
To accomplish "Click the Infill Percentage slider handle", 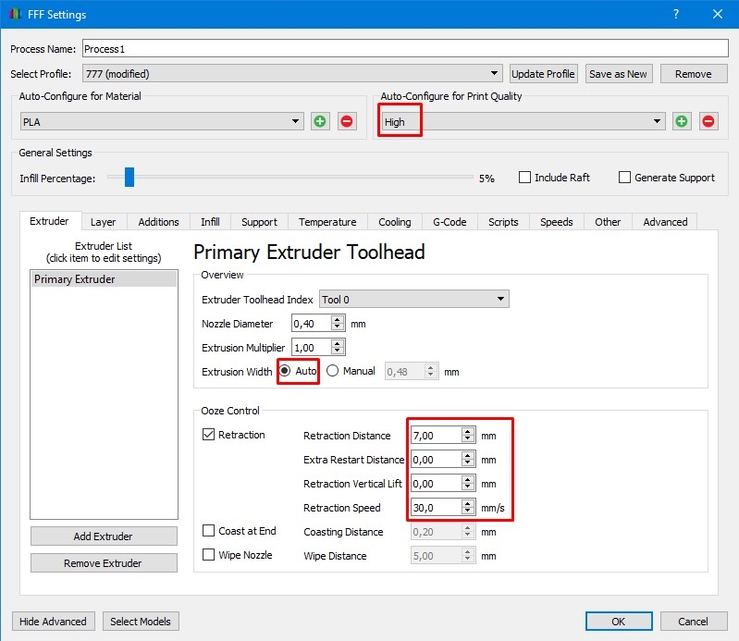I will (x=130, y=177).
